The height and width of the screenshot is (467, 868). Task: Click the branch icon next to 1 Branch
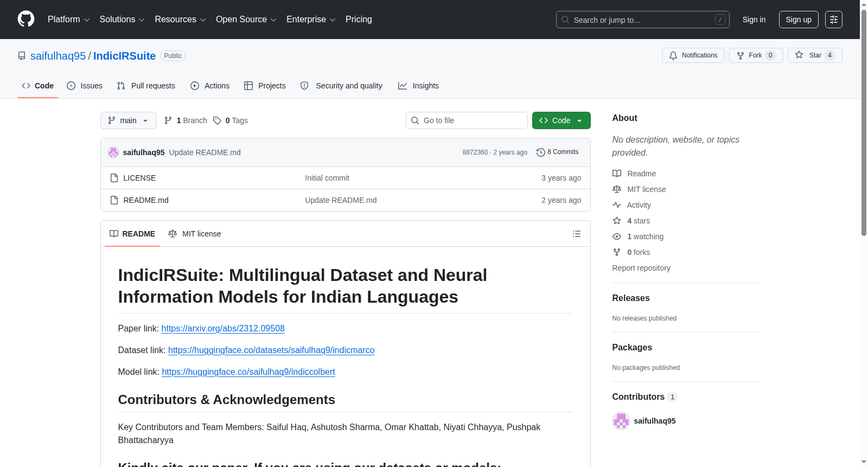pyautogui.click(x=168, y=120)
